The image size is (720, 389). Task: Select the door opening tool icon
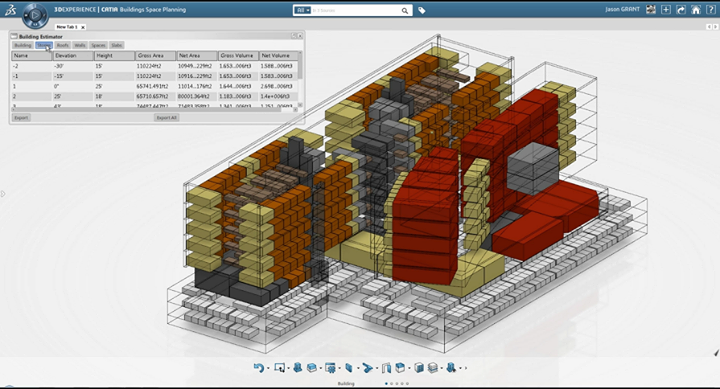(386, 367)
